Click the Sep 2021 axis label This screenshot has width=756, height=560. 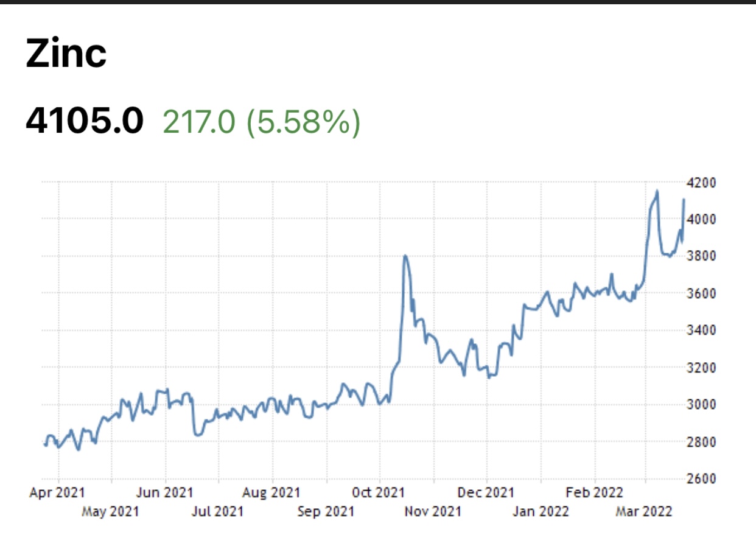pos(326,511)
